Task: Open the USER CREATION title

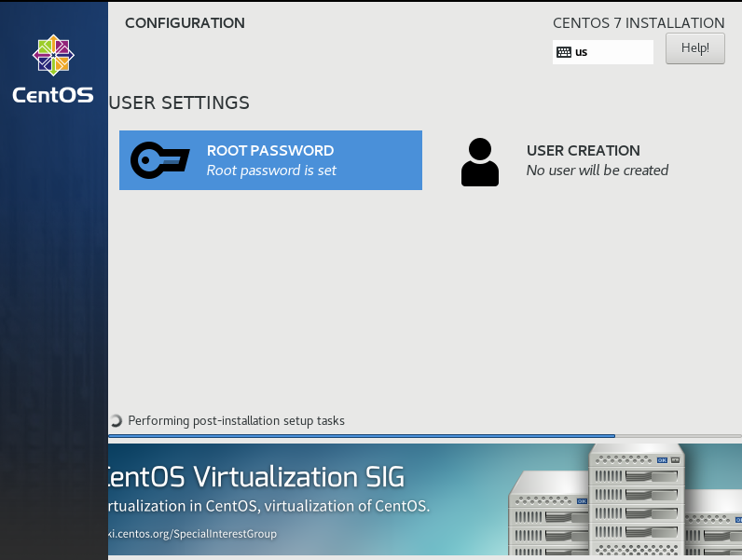Action: [x=583, y=151]
